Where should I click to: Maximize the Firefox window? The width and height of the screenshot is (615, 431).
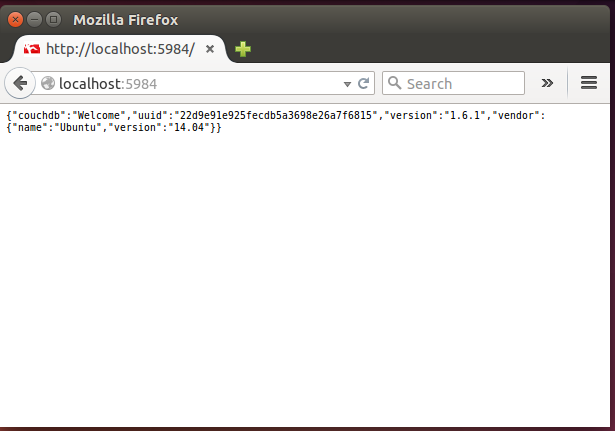tap(53, 19)
